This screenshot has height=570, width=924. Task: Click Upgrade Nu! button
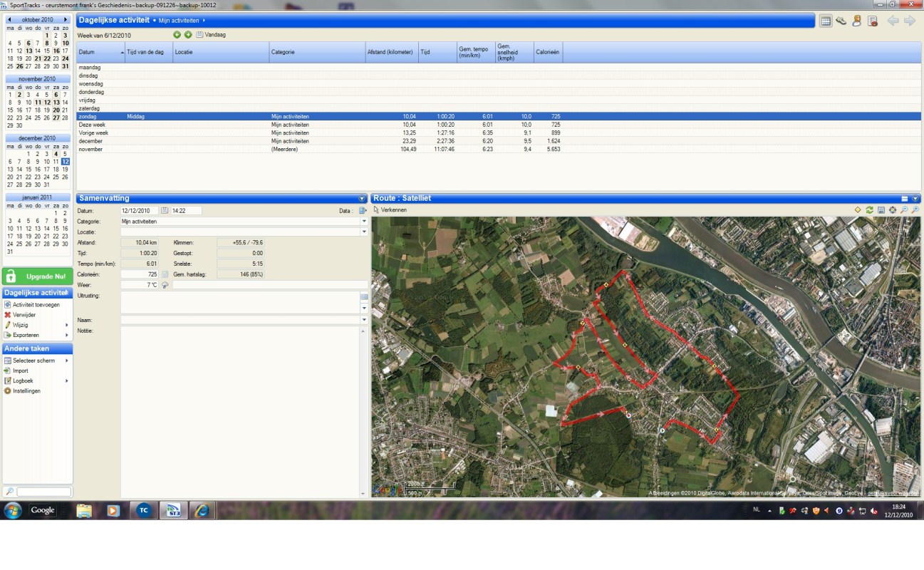(x=38, y=276)
